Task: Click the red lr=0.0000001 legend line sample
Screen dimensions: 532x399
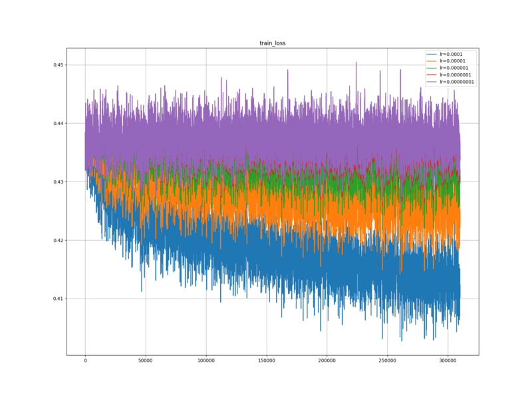Action: point(432,74)
